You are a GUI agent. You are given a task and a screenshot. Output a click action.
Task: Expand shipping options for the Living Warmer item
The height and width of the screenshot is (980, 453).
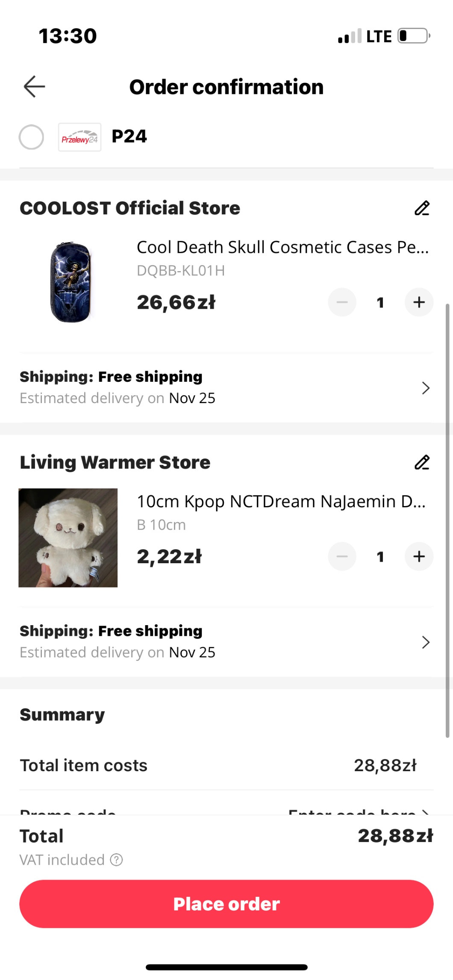coord(425,642)
